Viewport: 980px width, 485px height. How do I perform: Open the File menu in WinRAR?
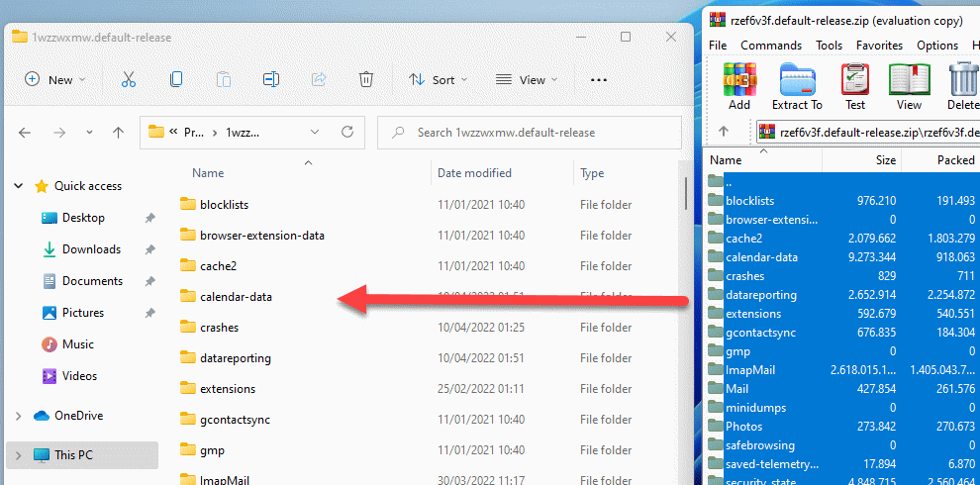[718, 46]
